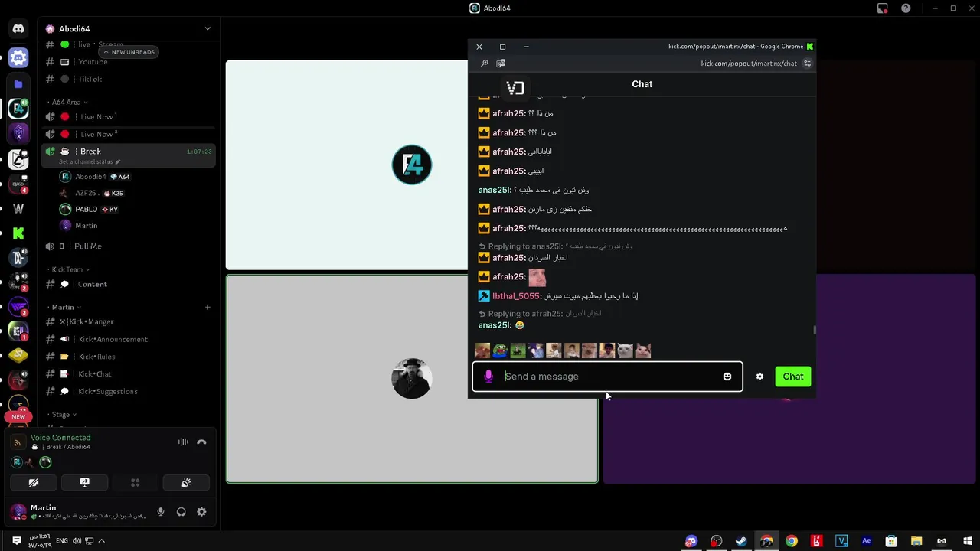Viewport: 980px width, 551px height.
Task: Open Steam from the taskbar
Action: point(741,541)
